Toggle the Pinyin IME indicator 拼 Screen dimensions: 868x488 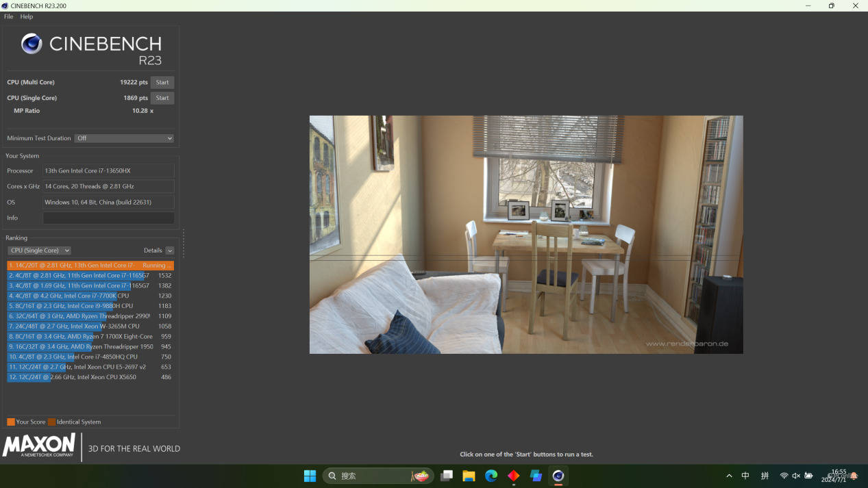click(765, 476)
